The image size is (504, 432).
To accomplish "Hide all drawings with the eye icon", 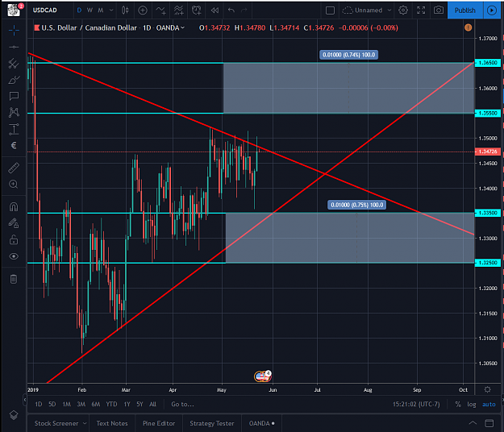I will coord(14,256).
